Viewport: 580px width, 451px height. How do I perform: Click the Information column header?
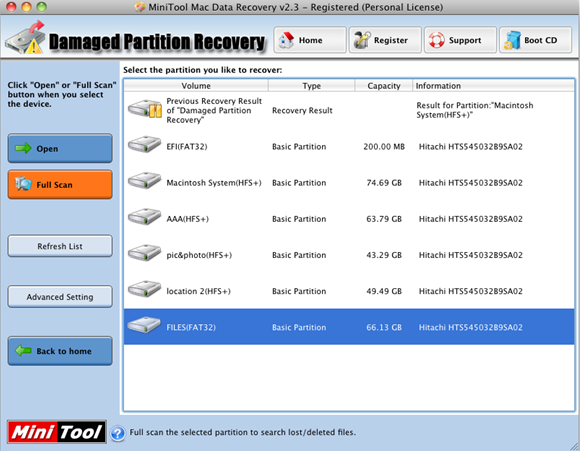coord(493,86)
